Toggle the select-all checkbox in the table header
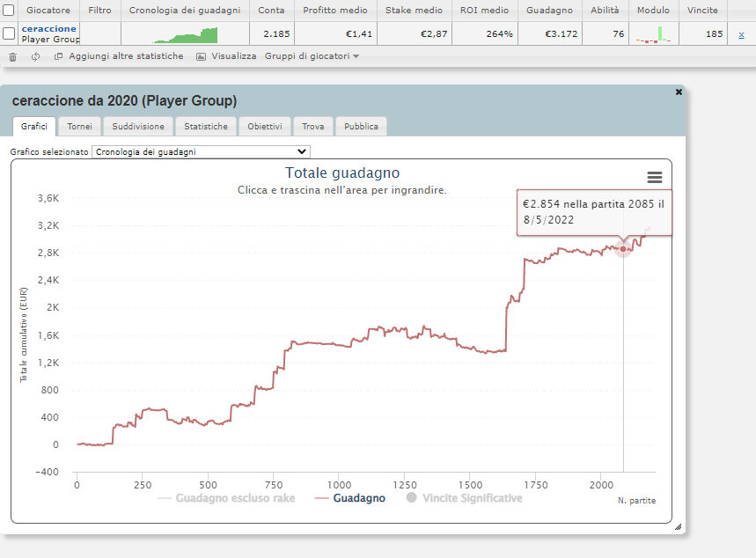The image size is (756, 558). (9, 10)
